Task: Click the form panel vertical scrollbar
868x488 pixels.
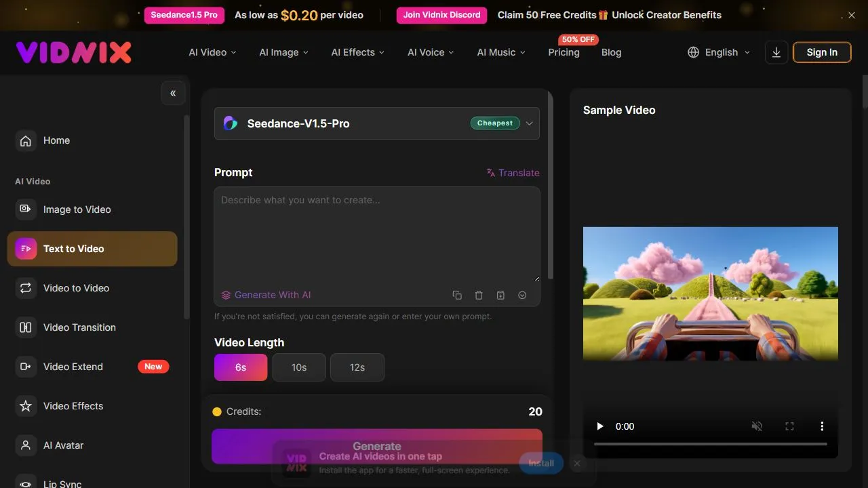Action: pyautogui.click(x=550, y=184)
